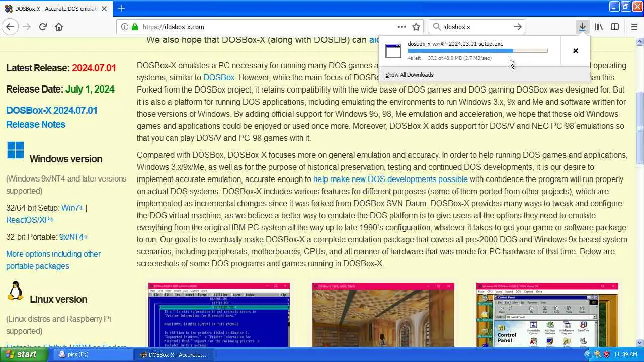644x362 pixels.
Task: Open a new tab with the plus button
Action: tap(121, 8)
